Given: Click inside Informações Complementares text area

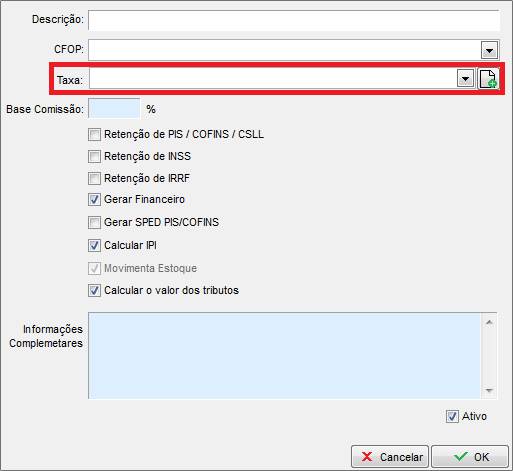Looking at the screenshot, I should point(284,356).
